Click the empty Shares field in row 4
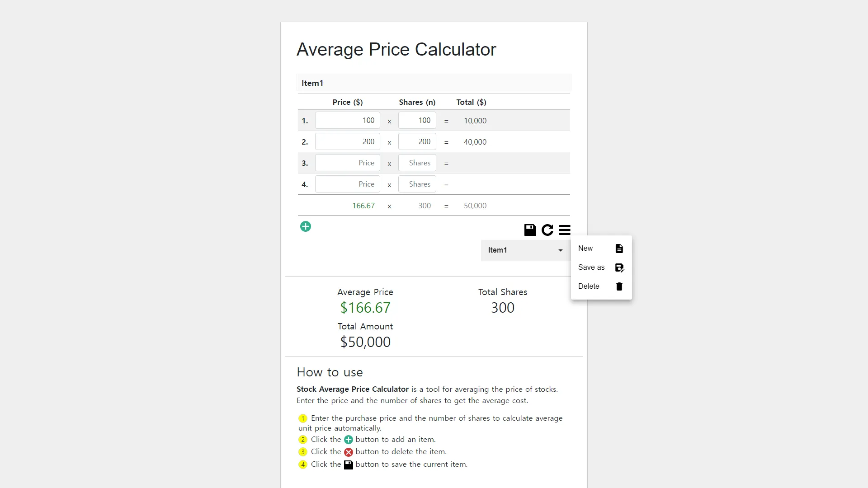Image resolution: width=868 pixels, height=488 pixels. tap(417, 184)
